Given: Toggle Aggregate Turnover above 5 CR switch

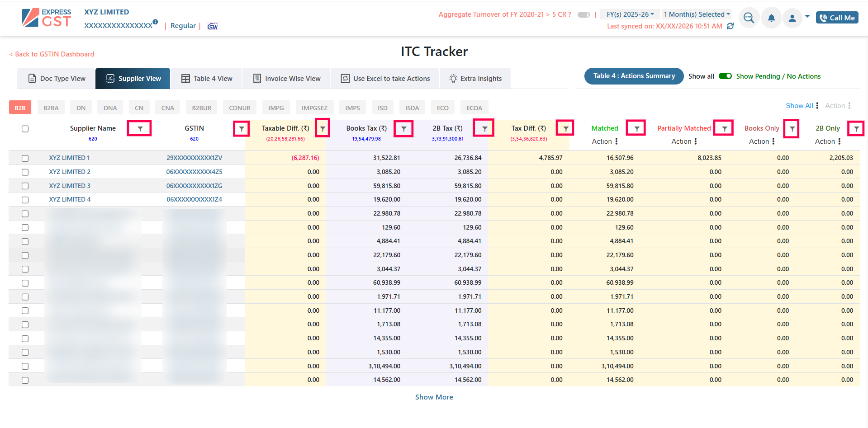Looking at the screenshot, I should [x=584, y=14].
